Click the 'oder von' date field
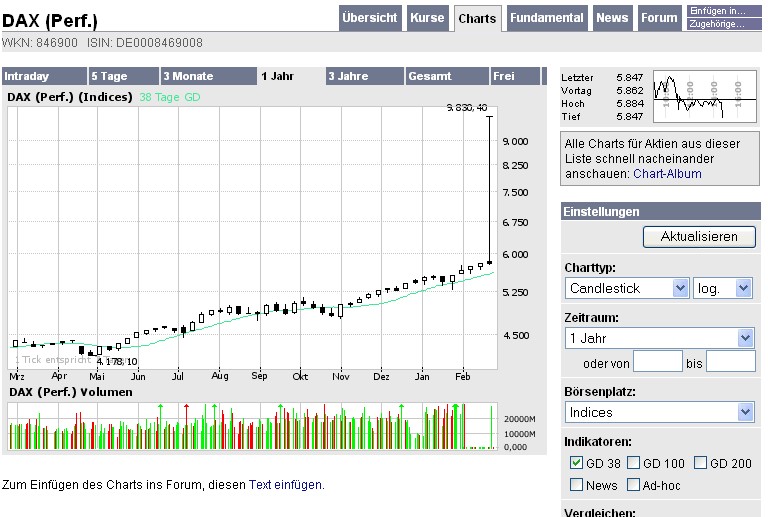The width and height of the screenshot is (768, 517). point(658,362)
